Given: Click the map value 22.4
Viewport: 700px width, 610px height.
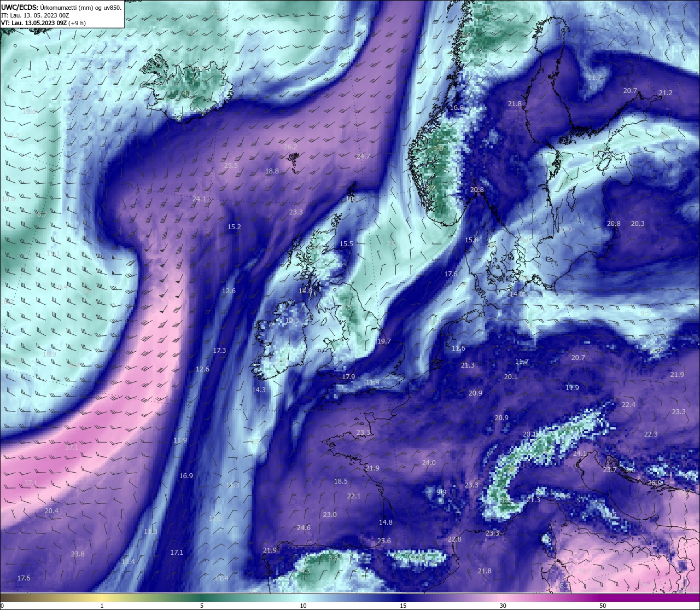Looking at the screenshot, I should [x=628, y=405].
